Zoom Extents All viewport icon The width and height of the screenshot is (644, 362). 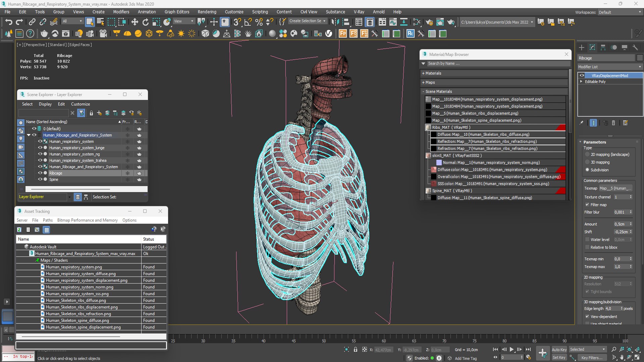637,349
